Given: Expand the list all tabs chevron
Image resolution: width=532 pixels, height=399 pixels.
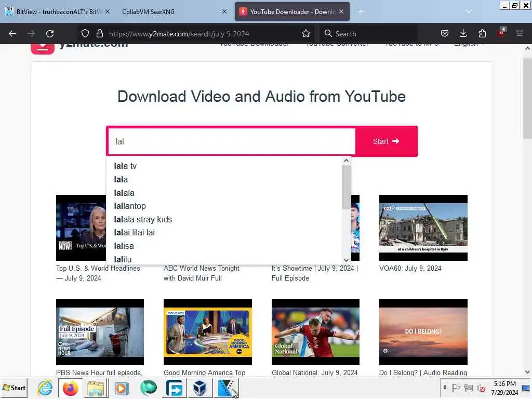Looking at the screenshot, I should 469,11.
